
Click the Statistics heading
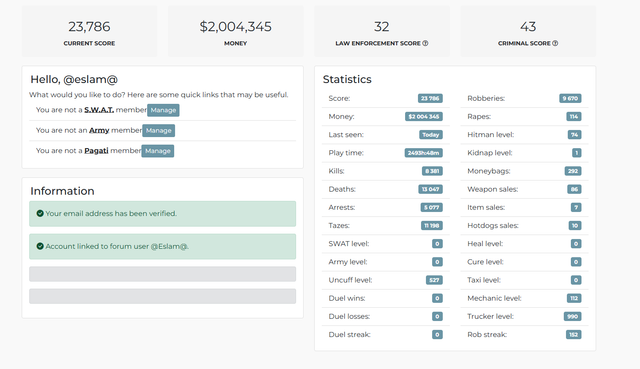click(x=347, y=79)
